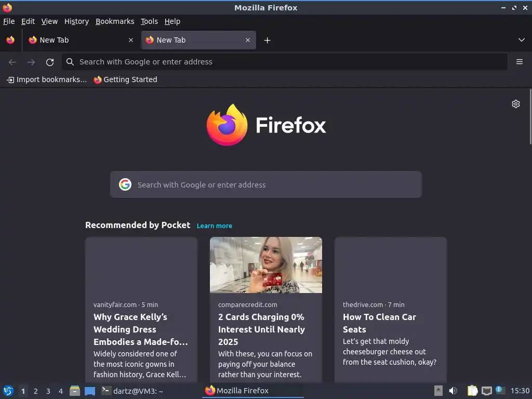
Task: Click the eject removable media tray icon
Action: pyautogui.click(x=438, y=391)
